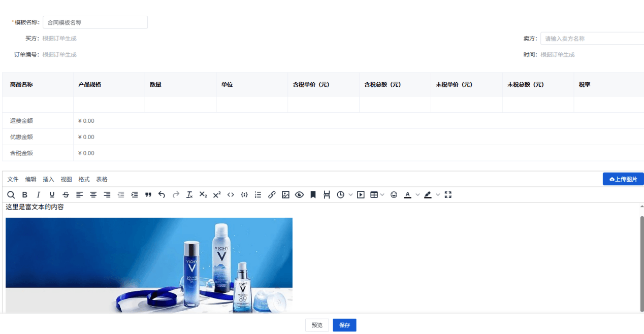The height and width of the screenshot is (334, 644).
Task: Align text right
Action: pyautogui.click(x=107, y=194)
